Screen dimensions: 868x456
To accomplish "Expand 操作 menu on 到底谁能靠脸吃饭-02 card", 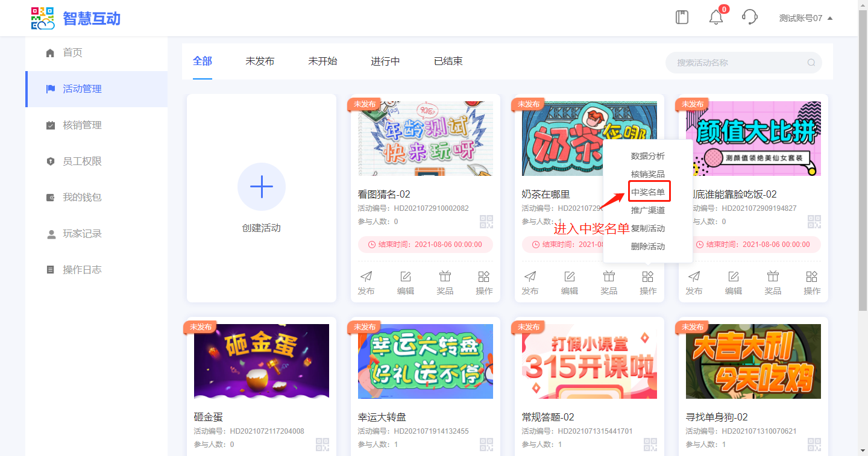I will coord(812,283).
